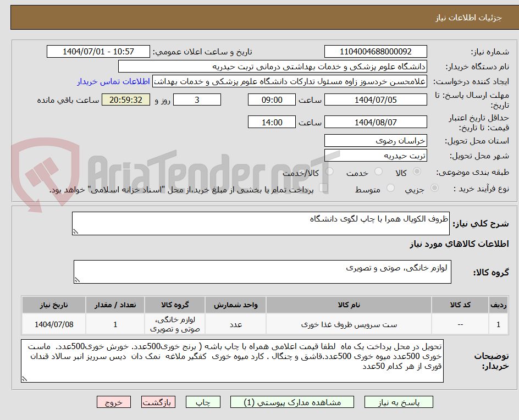Click the unit cell عدد
This screenshot has height=420, width=519.
pyautogui.click(x=236, y=324)
